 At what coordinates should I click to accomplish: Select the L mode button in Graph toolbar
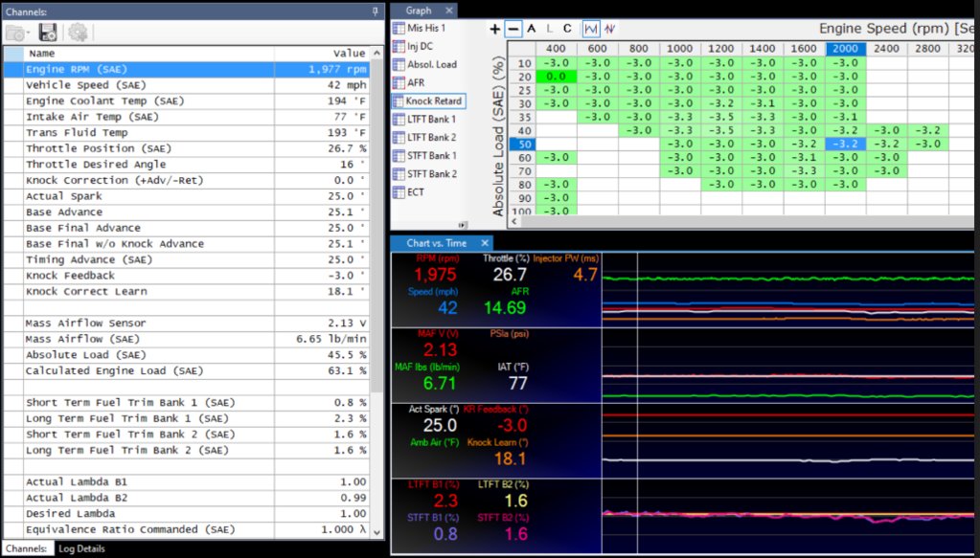(x=549, y=29)
